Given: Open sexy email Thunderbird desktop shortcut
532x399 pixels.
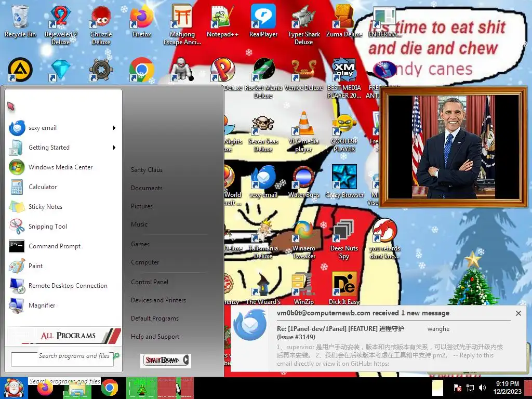Looking at the screenshot, I should [263, 181].
